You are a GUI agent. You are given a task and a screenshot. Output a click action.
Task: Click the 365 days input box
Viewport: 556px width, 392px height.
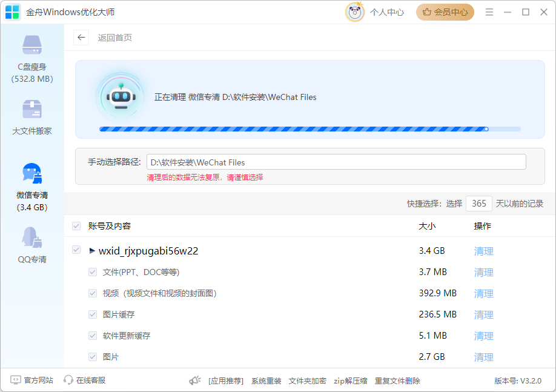[x=478, y=204]
